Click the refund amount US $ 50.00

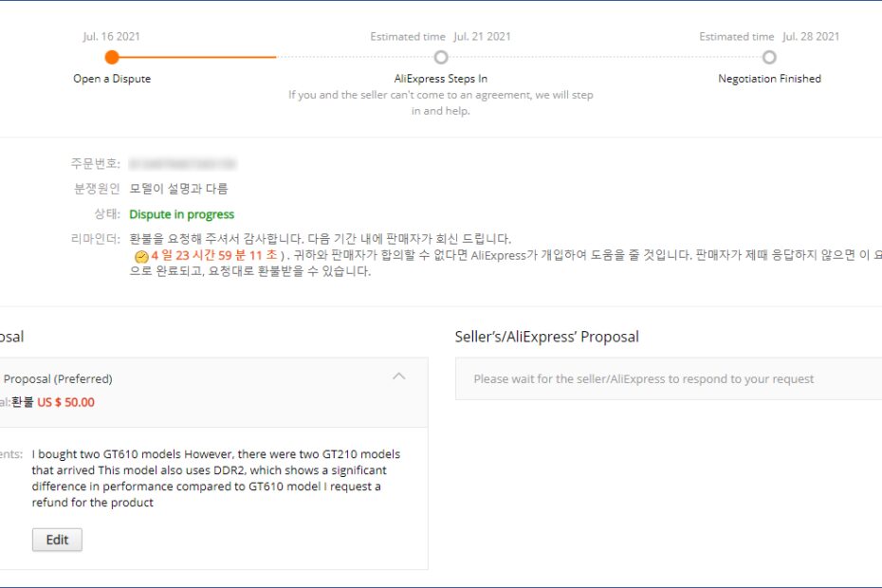pos(65,402)
